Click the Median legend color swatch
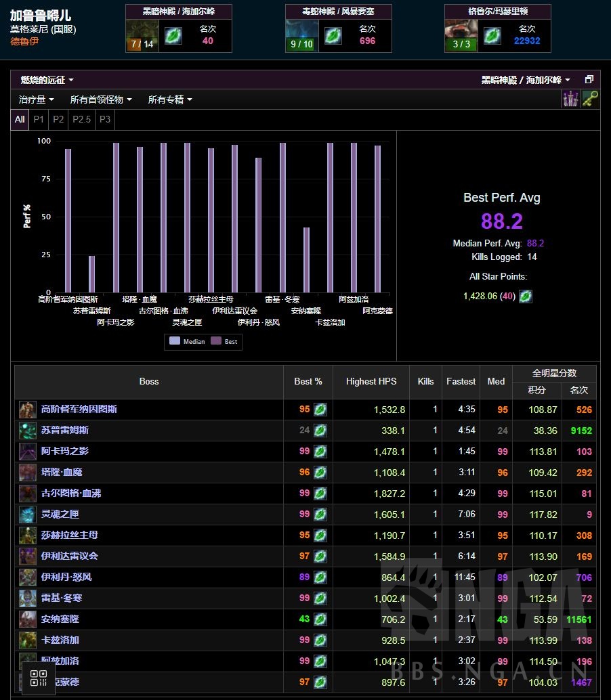611x700 pixels. (x=175, y=342)
